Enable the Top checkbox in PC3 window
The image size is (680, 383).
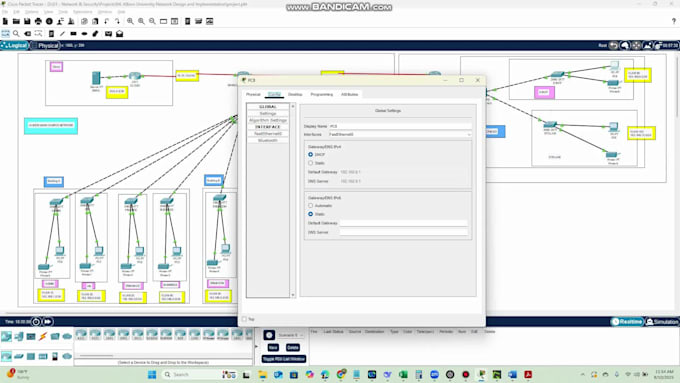click(244, 319)
